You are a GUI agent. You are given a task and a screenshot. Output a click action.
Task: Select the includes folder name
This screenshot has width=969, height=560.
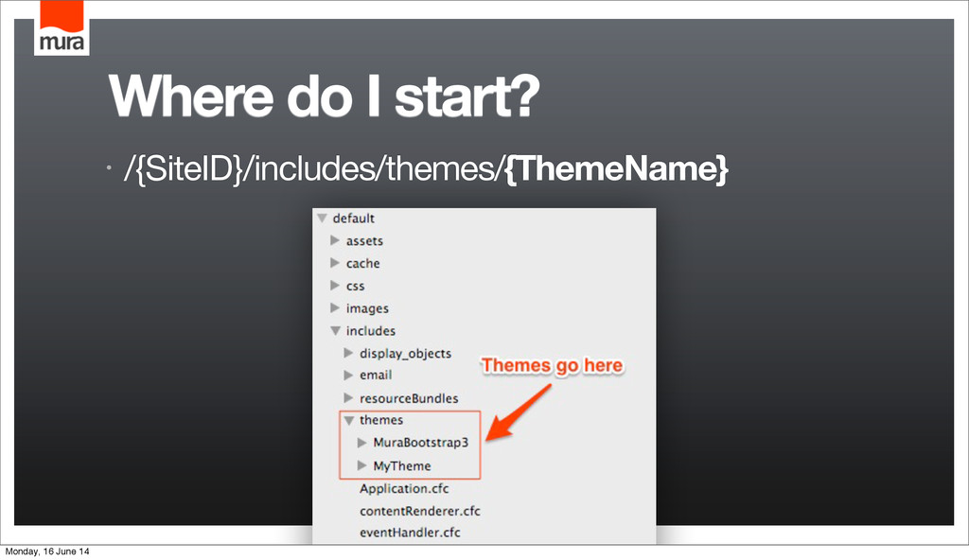371,331
